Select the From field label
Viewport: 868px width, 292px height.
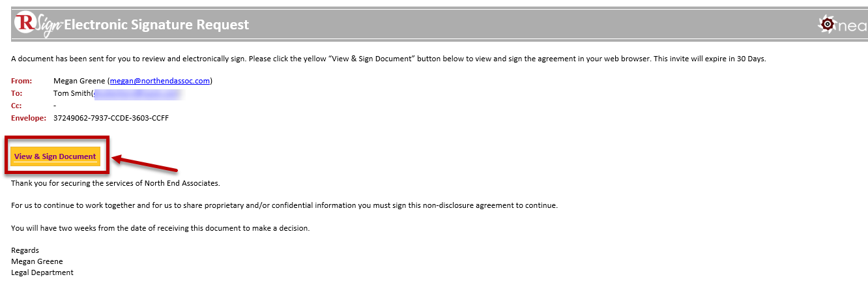pyautogui.click(x=22, y=81)
